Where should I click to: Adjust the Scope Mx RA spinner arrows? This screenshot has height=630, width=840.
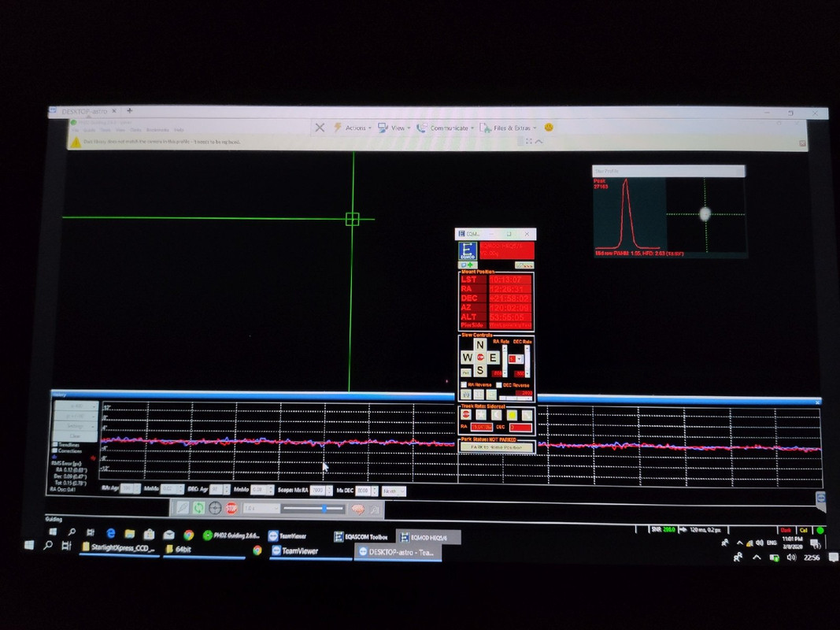point(329,490)
